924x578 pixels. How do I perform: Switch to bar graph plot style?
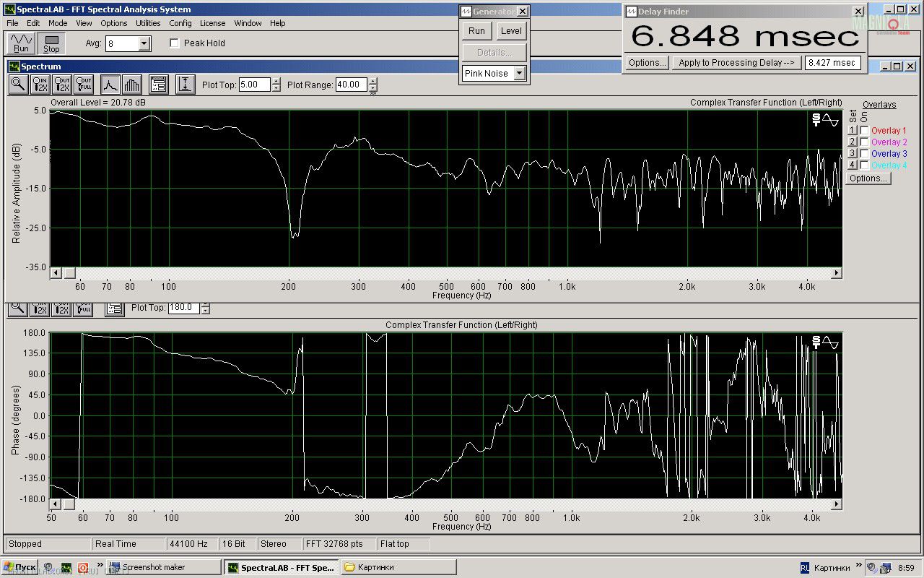[131, 85]
